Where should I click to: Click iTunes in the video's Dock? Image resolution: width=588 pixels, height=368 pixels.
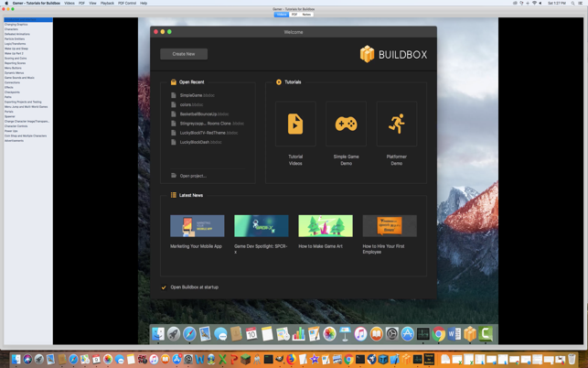click(360, 334)
